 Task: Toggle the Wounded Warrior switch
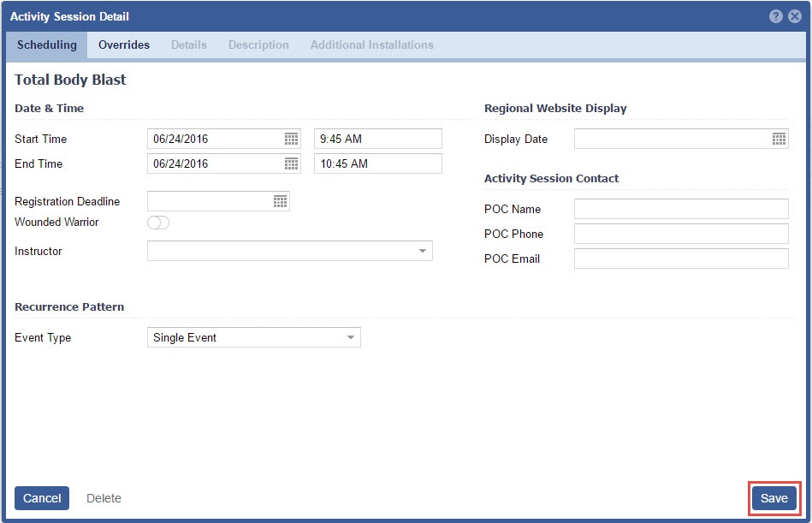point(158,223)
